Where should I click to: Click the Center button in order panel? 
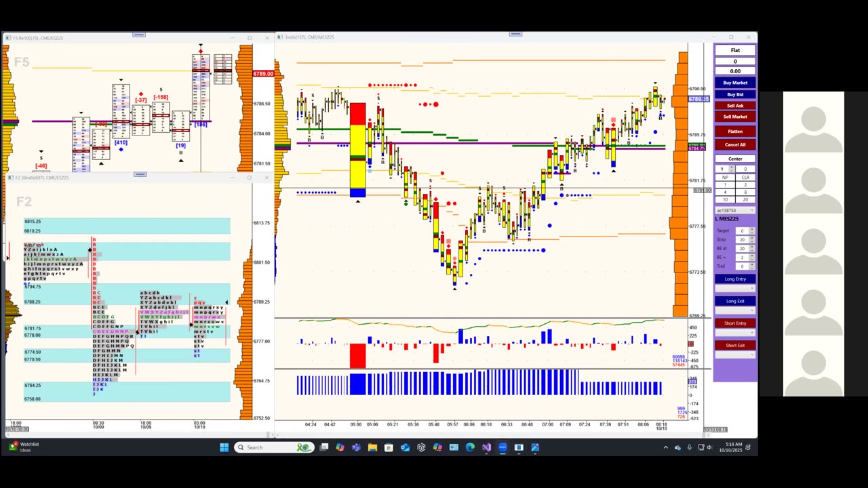pyautogui.click(x=735, y=159)
